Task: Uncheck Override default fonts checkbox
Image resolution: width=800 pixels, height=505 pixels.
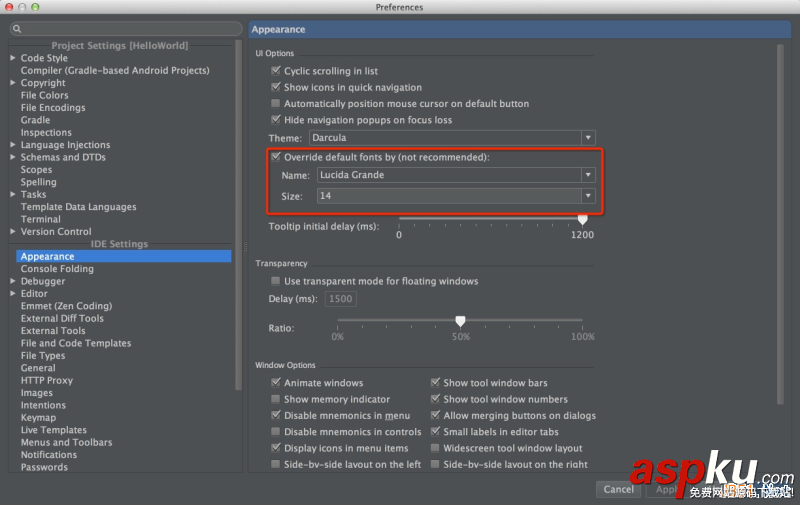Action: pyautogui.click(x=276, y=157)
